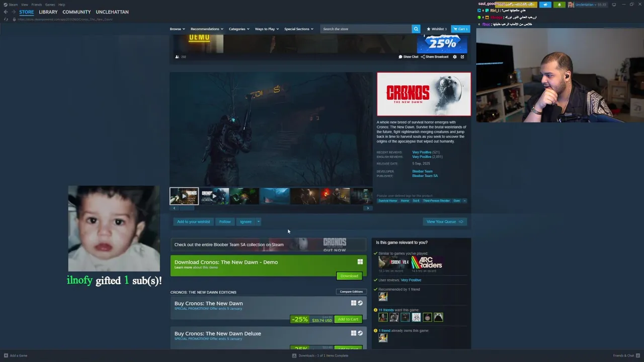644x362 pixels.
Task: Click the ARC Raiders game thumbnail
Action: [x=427, y=262]
